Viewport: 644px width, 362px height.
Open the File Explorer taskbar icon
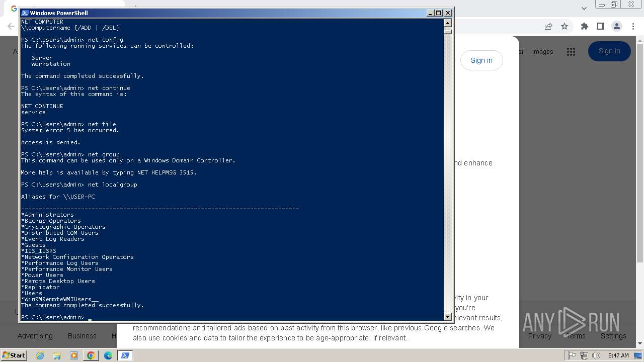click(x=57, y=355)
